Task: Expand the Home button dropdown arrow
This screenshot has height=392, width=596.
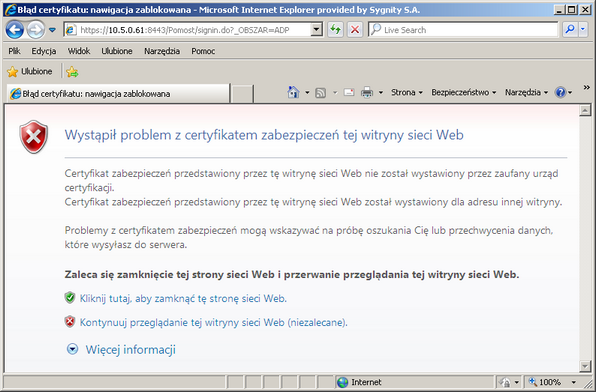Action: (x=307, y=92)
